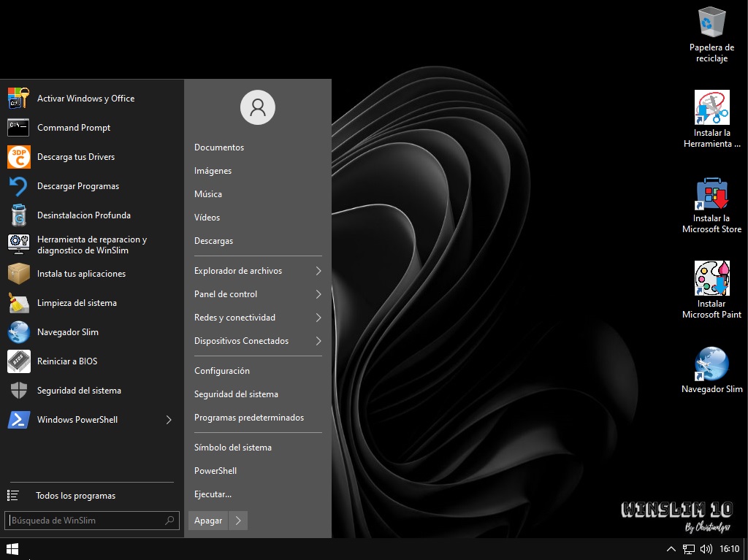
Task: Open shutdown options arrow next to Apagar
Action: click(x=238, y=521)
